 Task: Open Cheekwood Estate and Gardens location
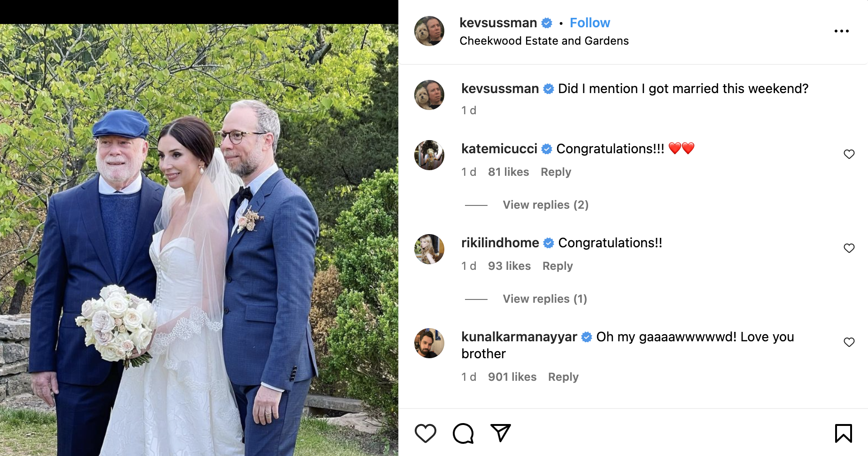pyautogui.click(x=544, y=41)
